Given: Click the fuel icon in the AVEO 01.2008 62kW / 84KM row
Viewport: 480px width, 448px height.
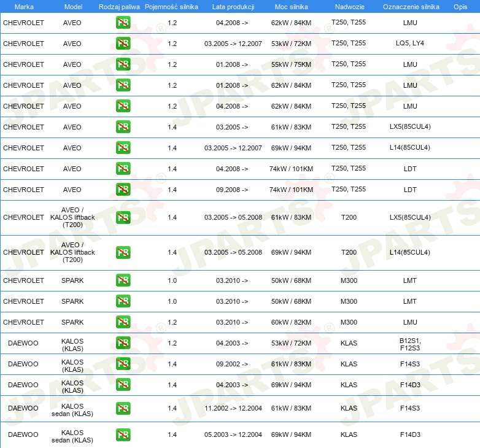Looking at the screenshot, I should (123, 85).
